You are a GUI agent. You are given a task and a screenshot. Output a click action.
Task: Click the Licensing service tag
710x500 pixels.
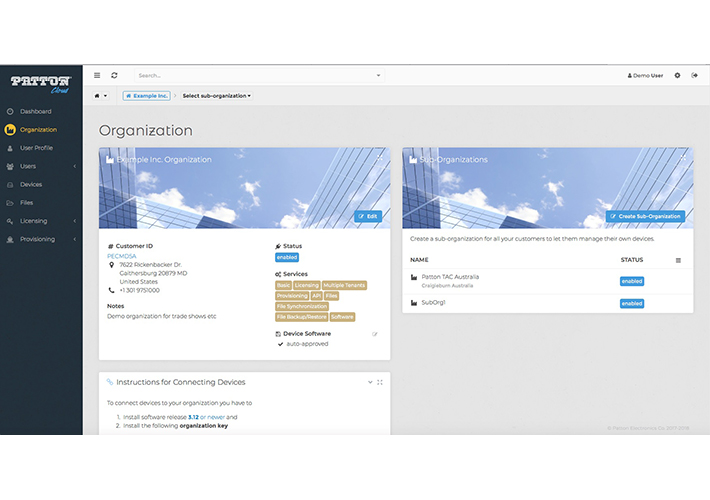(x=307, y=285)
